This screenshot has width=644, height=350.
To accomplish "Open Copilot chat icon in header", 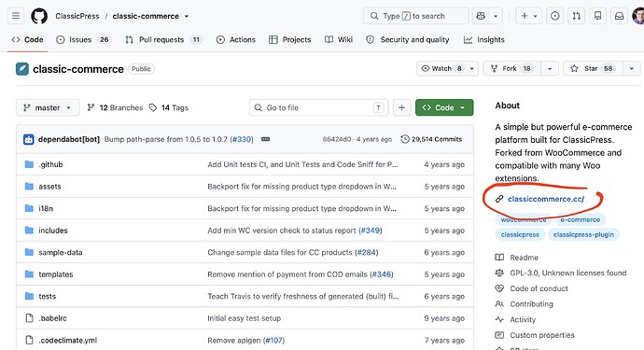I will (481, 16).
